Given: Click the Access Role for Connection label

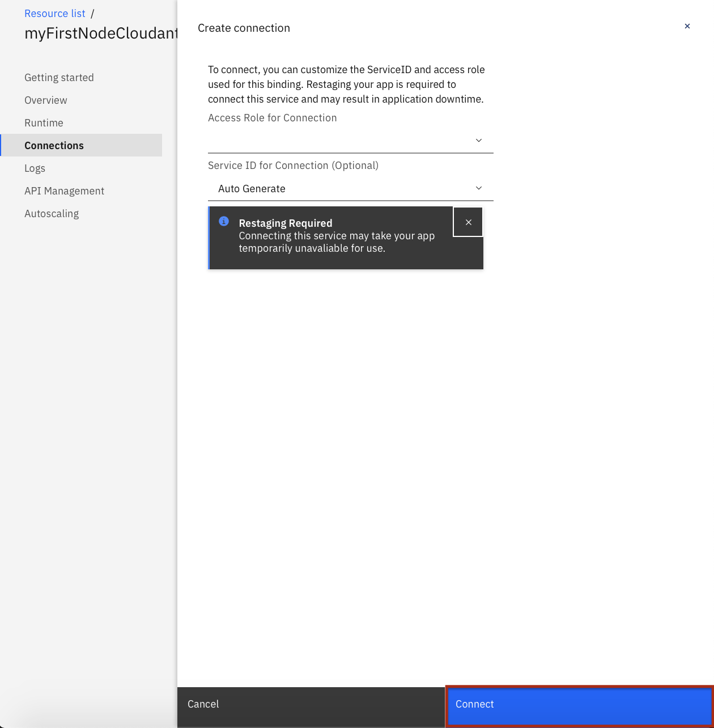Looking at the screenshot, I should tap(273, 118).
